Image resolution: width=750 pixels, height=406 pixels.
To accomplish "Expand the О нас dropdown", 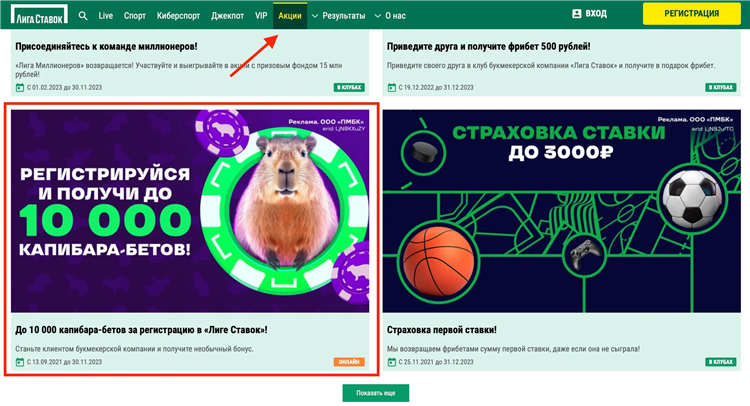I will (390, 16).
